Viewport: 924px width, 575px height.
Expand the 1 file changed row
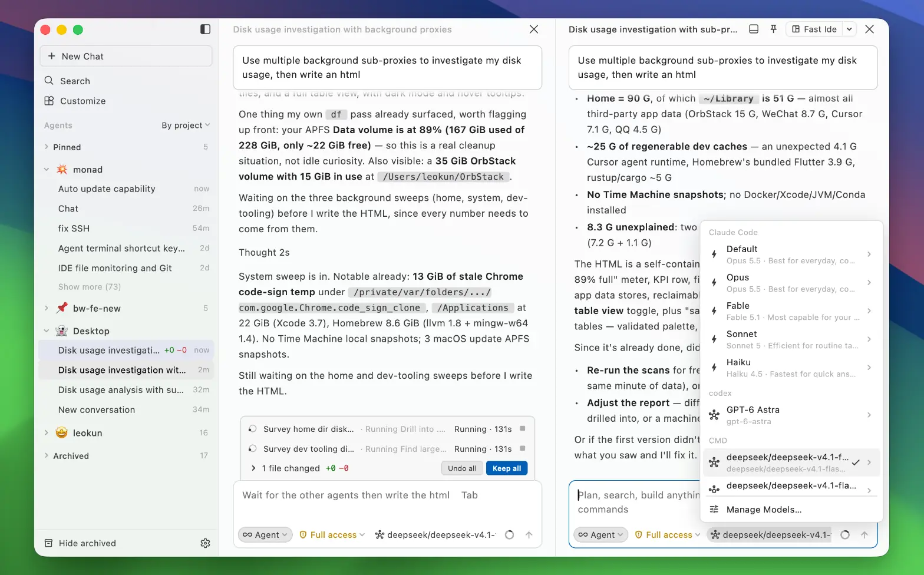[253, 468]
